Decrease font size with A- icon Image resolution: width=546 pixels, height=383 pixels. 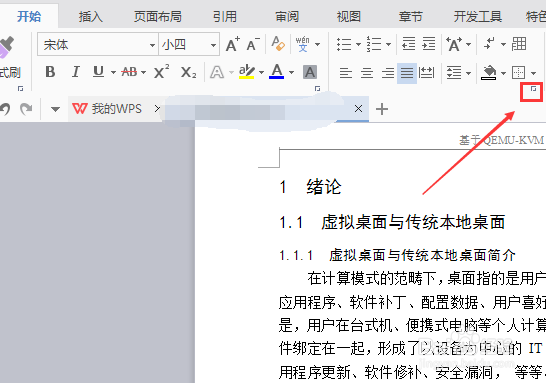pos(253,44)
